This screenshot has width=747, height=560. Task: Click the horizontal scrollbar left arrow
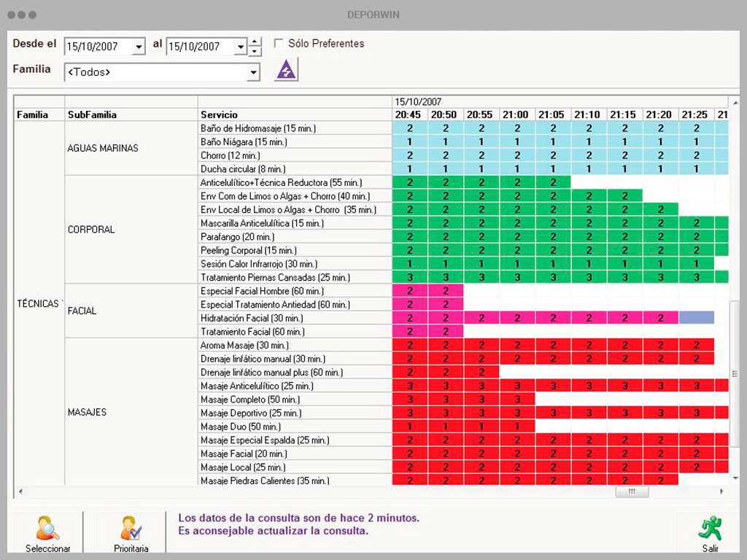[20, 491]
